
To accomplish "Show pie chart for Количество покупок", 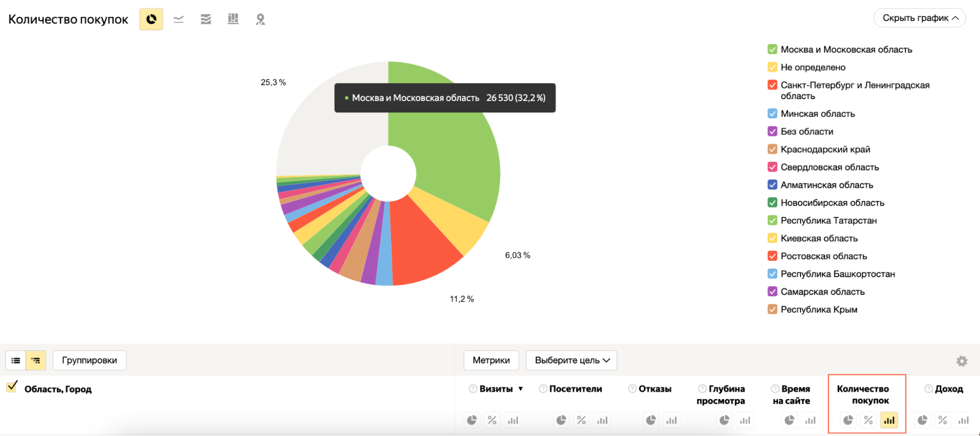I will coord(848,420).
